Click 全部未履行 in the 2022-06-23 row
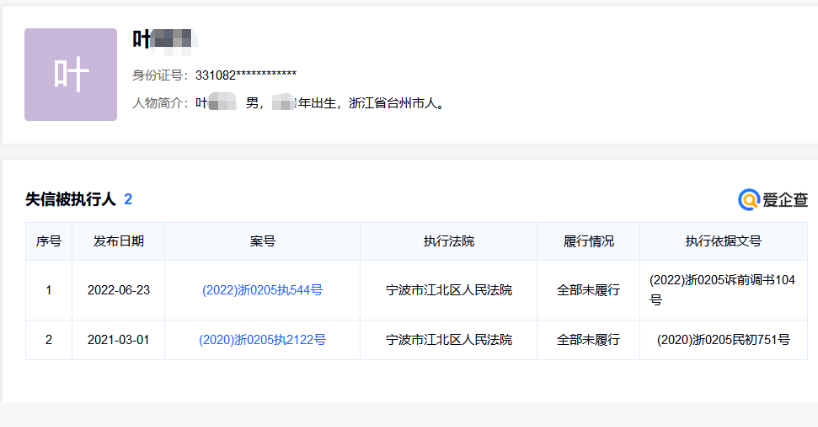 [588, 290]
